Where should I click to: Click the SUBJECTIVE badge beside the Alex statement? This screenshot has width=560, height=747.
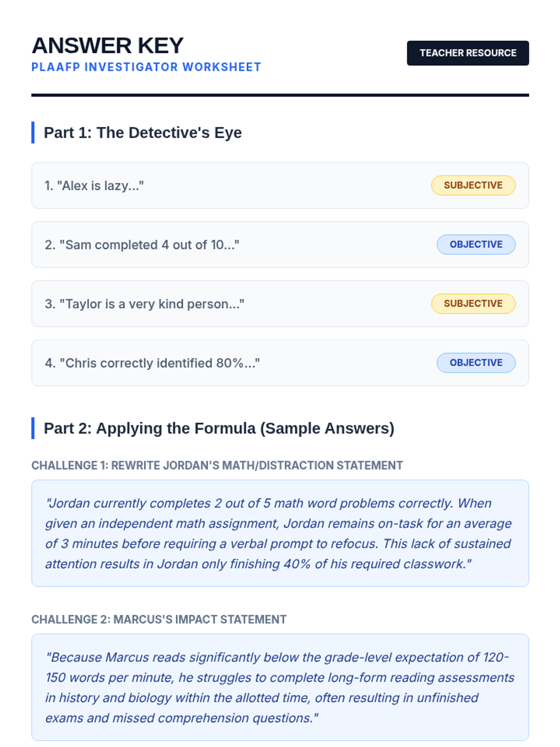473,185
